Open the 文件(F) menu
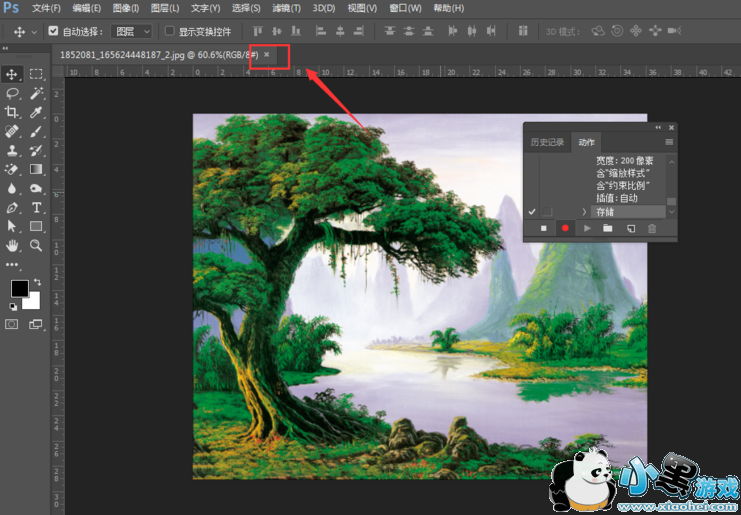Viewport: 741px width, 515px height. tap(46, 8)
